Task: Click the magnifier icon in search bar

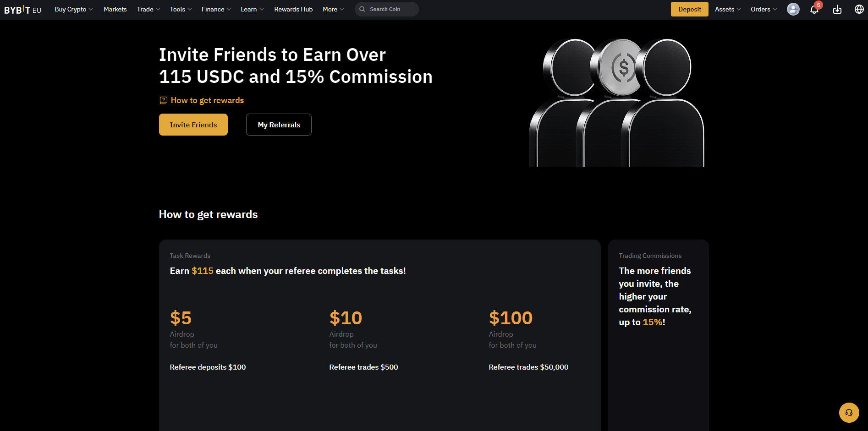Action: pyautogui.click(x=362, y=9)
